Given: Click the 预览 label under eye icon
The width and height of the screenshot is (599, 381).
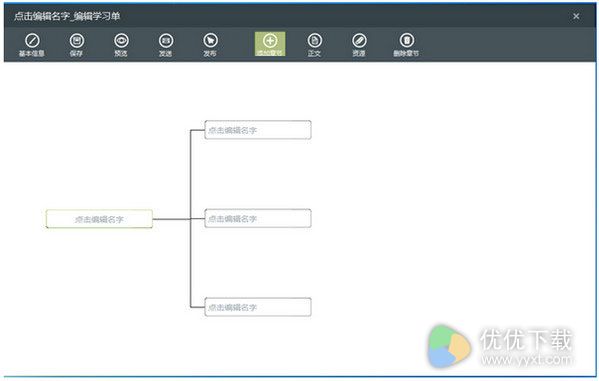Looking at the screenshot, I should 121,54.
